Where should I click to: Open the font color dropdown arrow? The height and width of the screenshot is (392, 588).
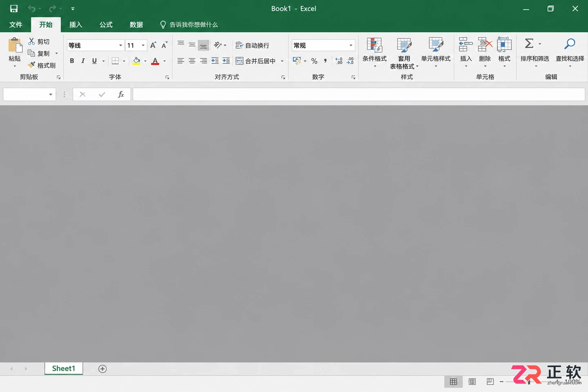[x=165, y=61]
